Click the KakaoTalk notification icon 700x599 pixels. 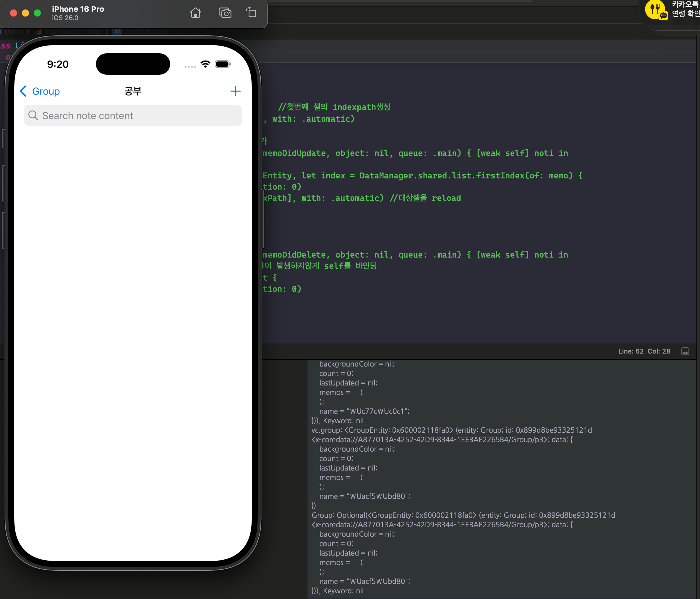coord(656,10)
